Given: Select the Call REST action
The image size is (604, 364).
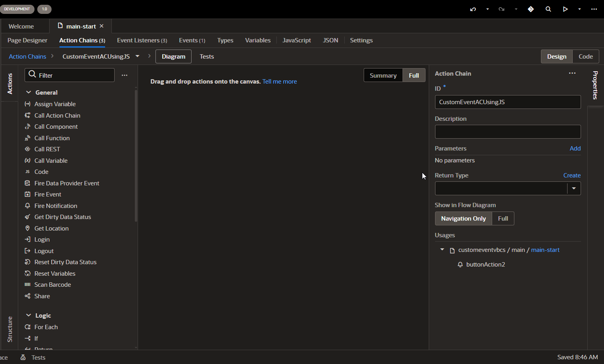Looking at the screenshot, I should click(x=47, y=149).
